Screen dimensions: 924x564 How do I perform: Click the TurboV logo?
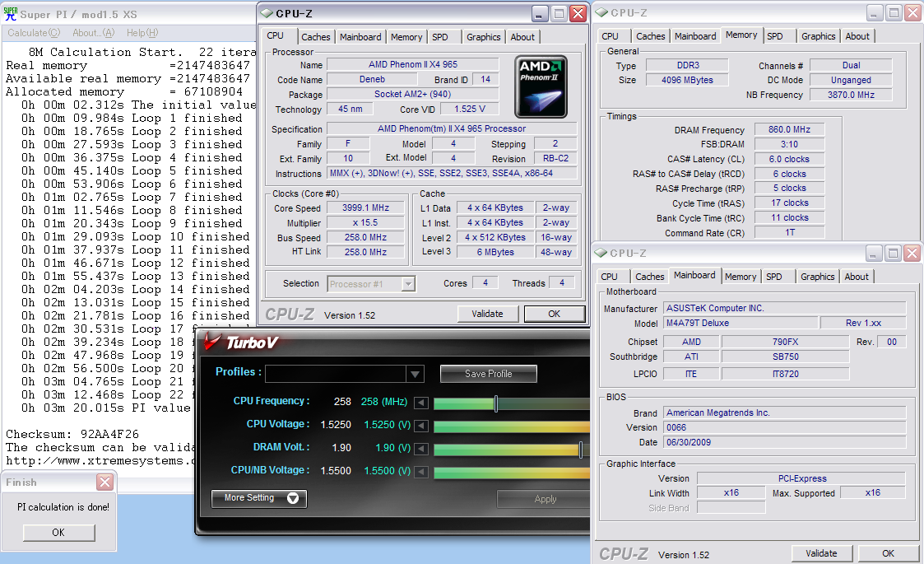point(242,343)
